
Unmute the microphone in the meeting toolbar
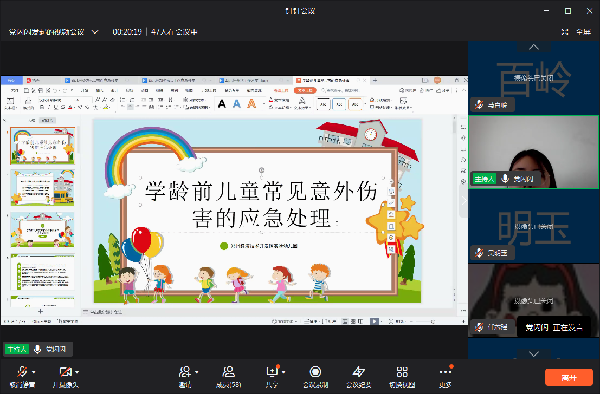click(22, 371)
